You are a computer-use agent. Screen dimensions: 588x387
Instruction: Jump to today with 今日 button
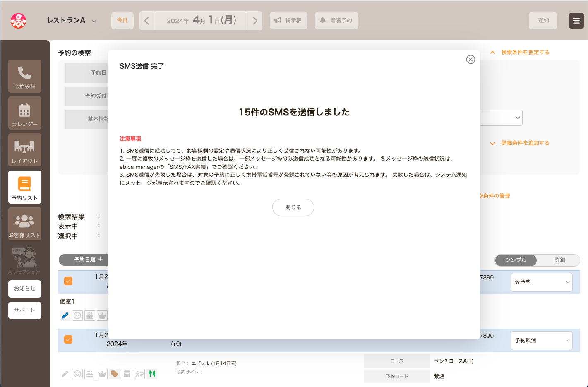tap(122, 20)
